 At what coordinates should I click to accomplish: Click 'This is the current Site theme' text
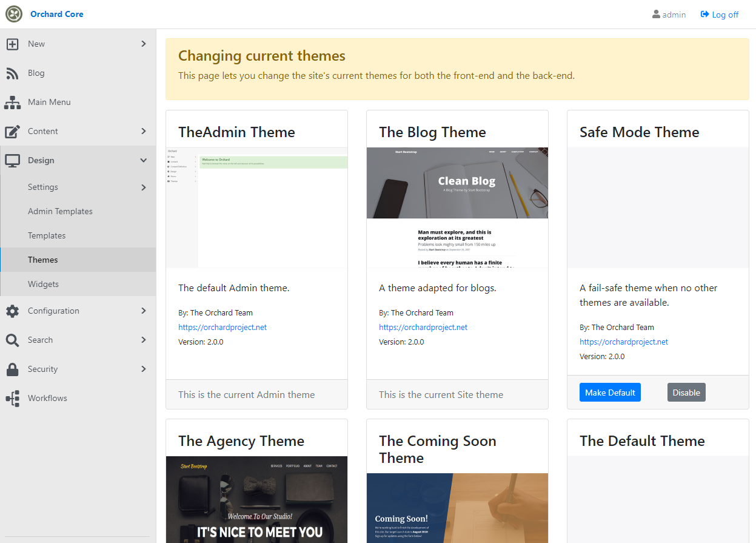(441, 394)
